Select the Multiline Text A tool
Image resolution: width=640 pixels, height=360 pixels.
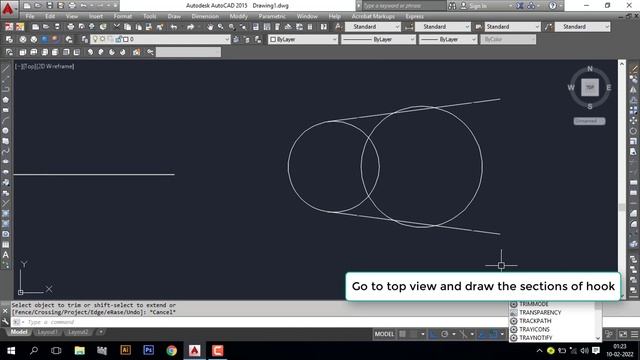[x=5, y=255]
